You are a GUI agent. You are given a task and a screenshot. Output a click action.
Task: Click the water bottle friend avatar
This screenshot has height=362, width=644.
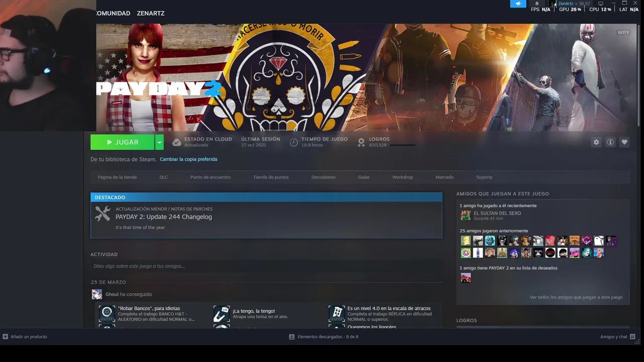(478, 252)
